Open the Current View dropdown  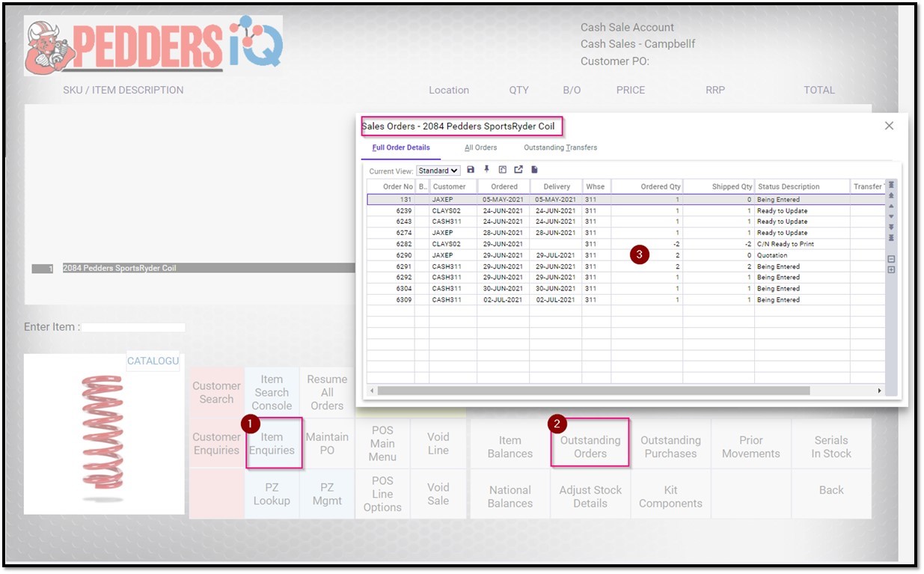point(438,171)
